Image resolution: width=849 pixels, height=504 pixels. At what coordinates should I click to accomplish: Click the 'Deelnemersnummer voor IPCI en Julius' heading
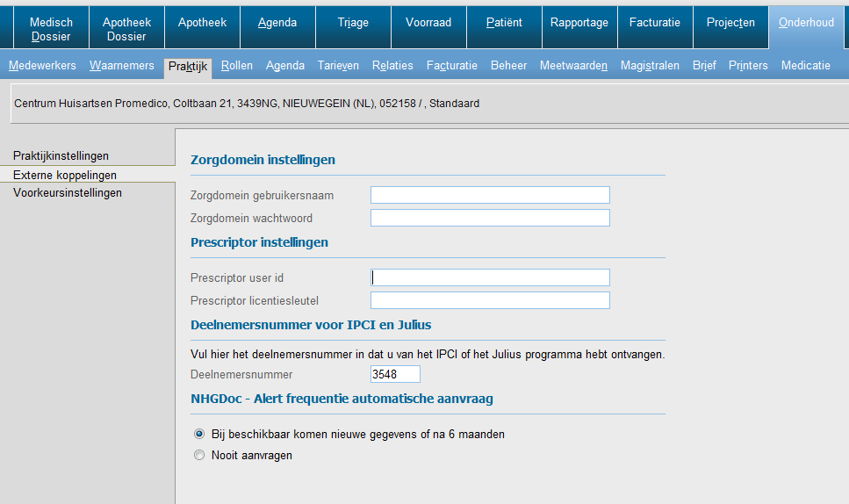(x=311, y=325)
